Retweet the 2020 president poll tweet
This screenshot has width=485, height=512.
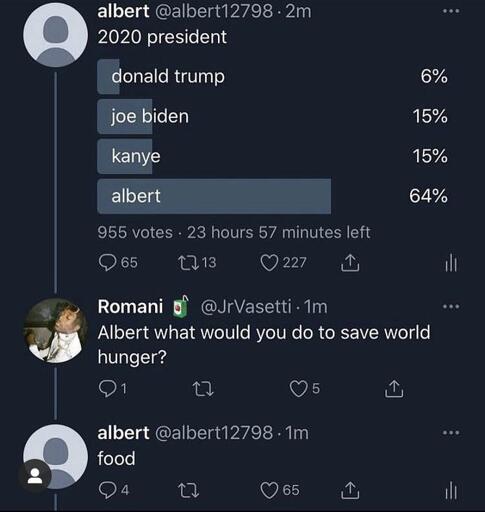(197, 263)
